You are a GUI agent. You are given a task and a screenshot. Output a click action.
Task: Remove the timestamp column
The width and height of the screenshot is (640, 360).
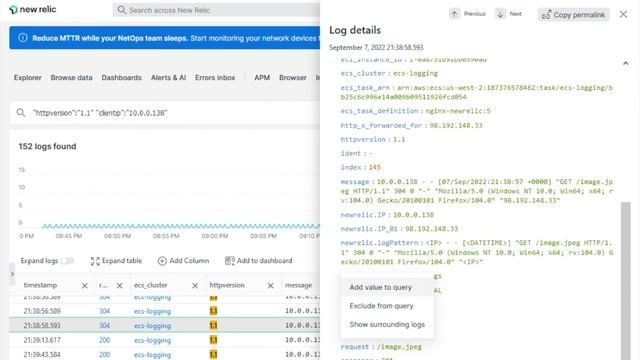pyautogui.click(x=84, y=285)
